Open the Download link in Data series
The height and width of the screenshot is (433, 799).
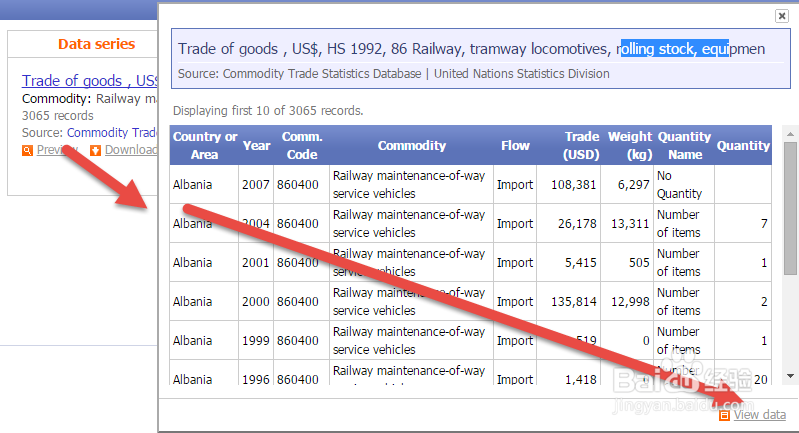pyautogui.click(x=131, y=150)
